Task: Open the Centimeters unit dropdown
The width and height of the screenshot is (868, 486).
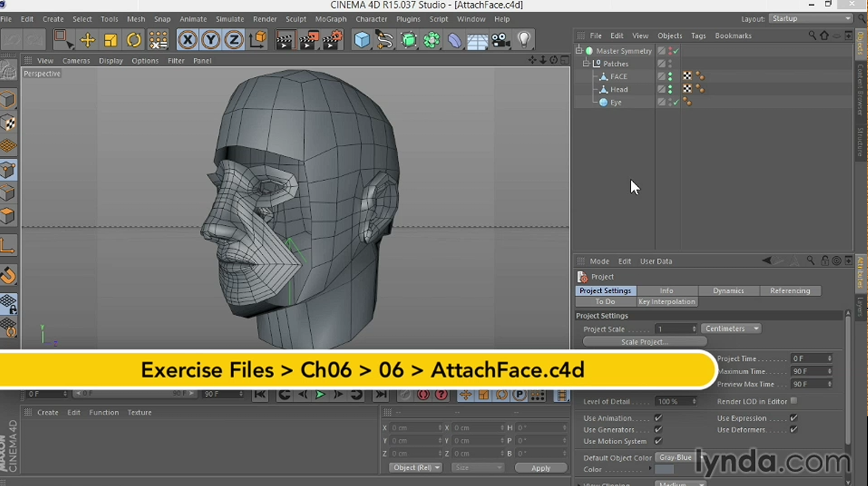Action: (x=731, y=329)
